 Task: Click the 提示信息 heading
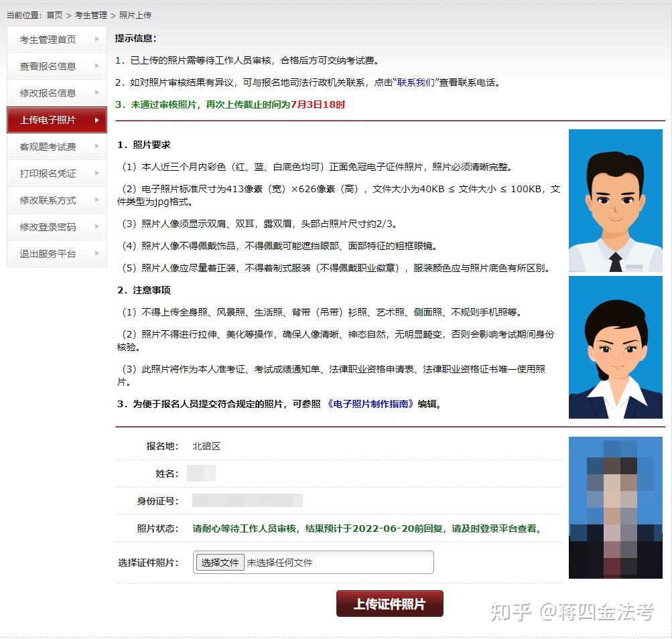pyautogui.click(x=135, y=38)
